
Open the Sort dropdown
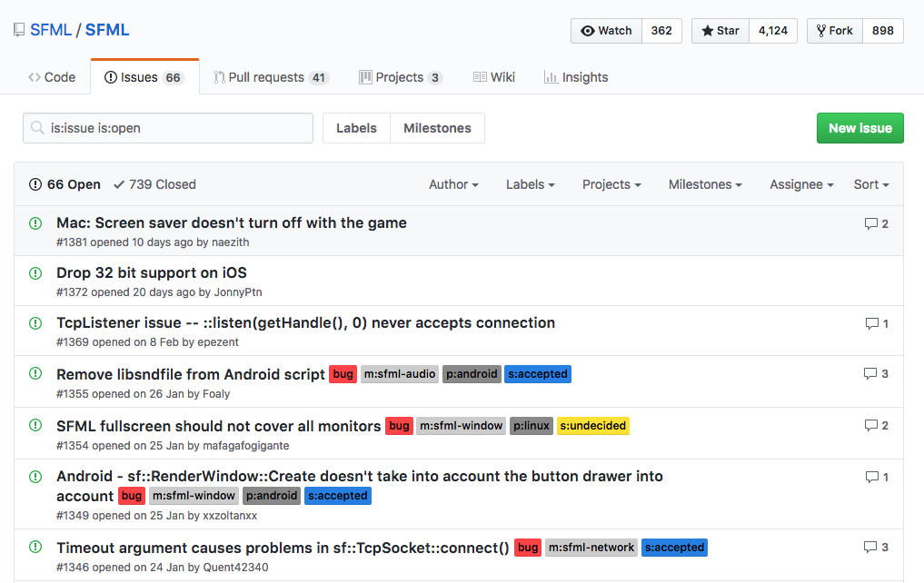(x=871, y=184)
